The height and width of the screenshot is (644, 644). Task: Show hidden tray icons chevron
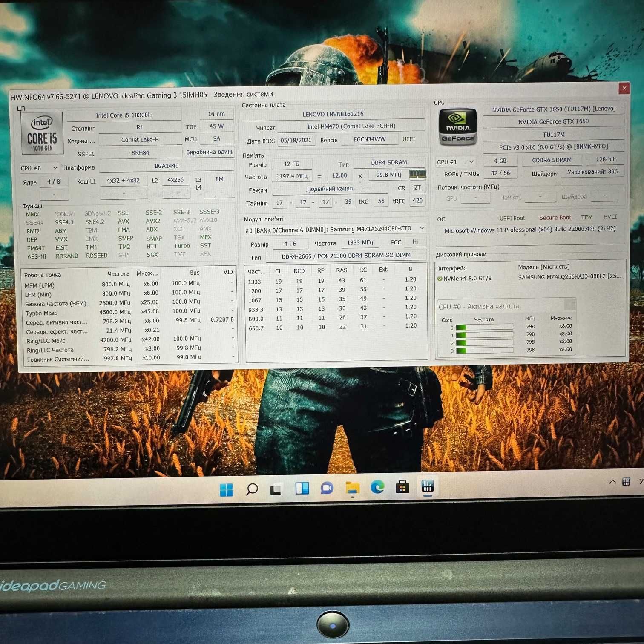[612, 482]
